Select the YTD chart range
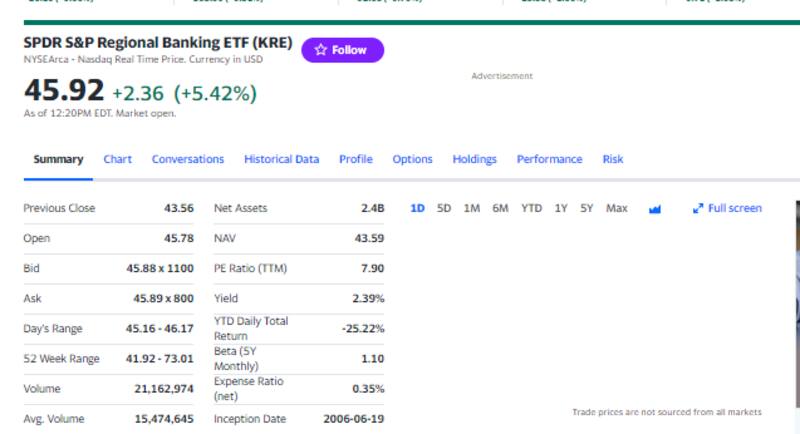The image size is (800, 434). pos(531,208)
